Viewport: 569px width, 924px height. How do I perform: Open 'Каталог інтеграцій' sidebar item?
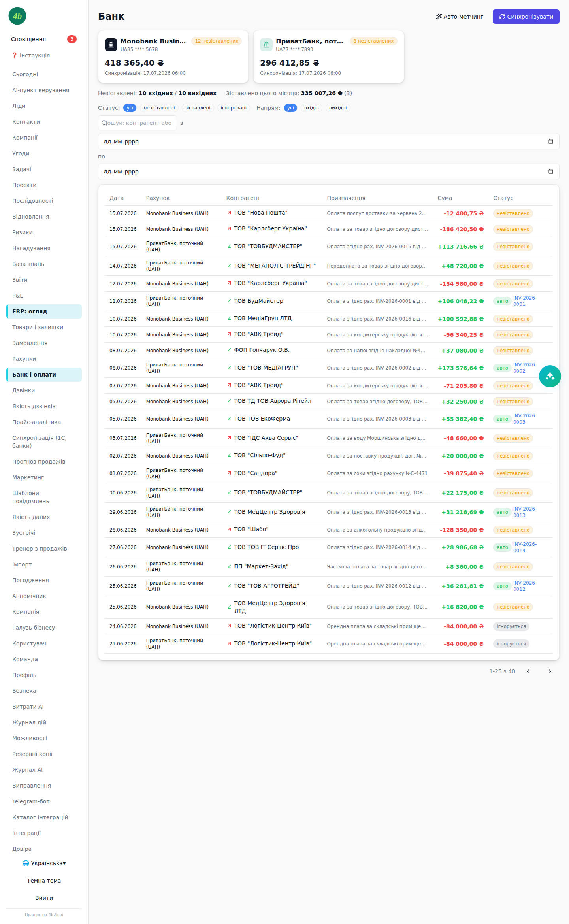pyautogui.click(x=44, y=817)
